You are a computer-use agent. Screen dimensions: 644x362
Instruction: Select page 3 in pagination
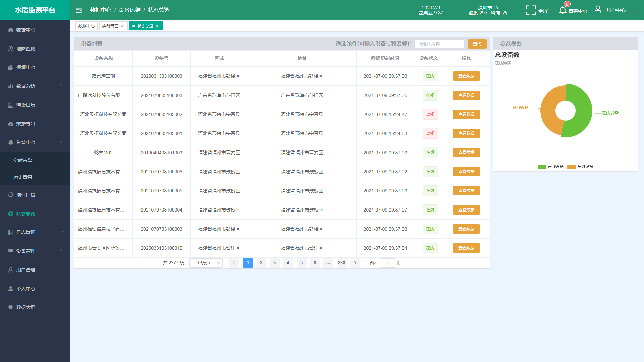click(274, 263)
